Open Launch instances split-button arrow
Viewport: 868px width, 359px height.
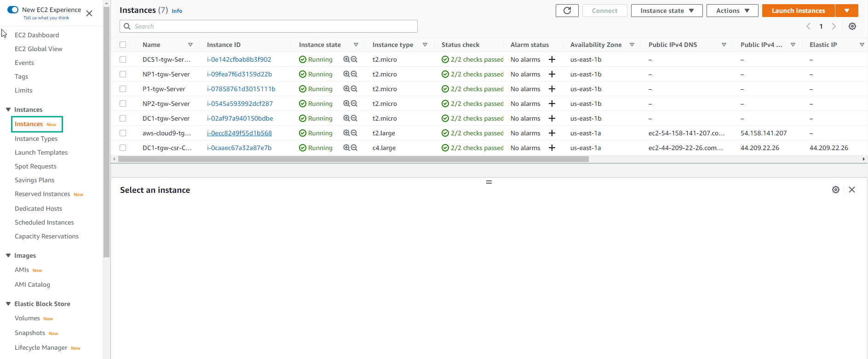point(847,11)
